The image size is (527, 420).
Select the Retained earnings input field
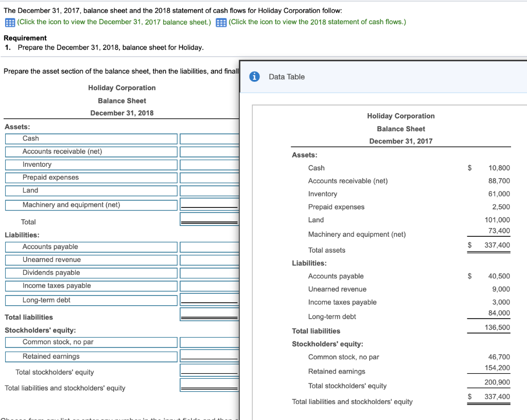point(209,356)
